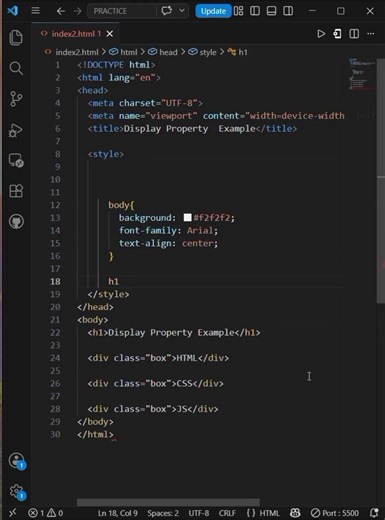Click the Update button
385x520 pixels.
coord(213,11)
